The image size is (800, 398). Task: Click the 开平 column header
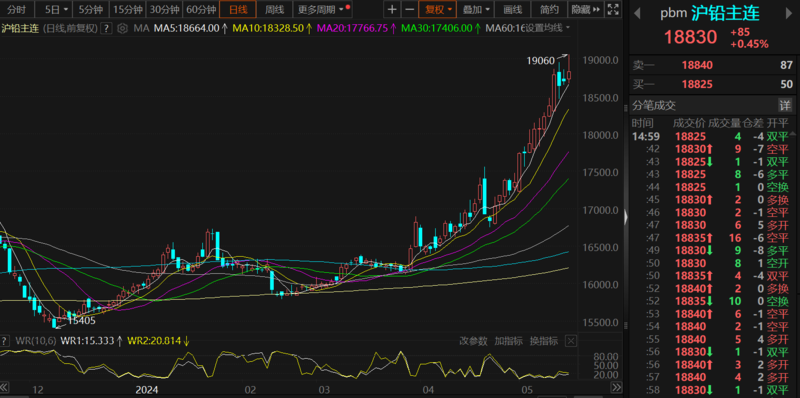[x=778, y=123]
